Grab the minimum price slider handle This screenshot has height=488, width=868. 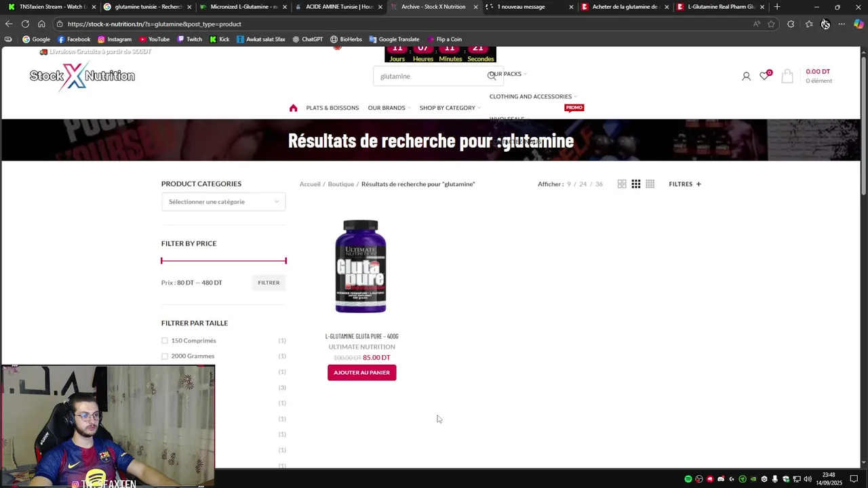tap(162, 261)
